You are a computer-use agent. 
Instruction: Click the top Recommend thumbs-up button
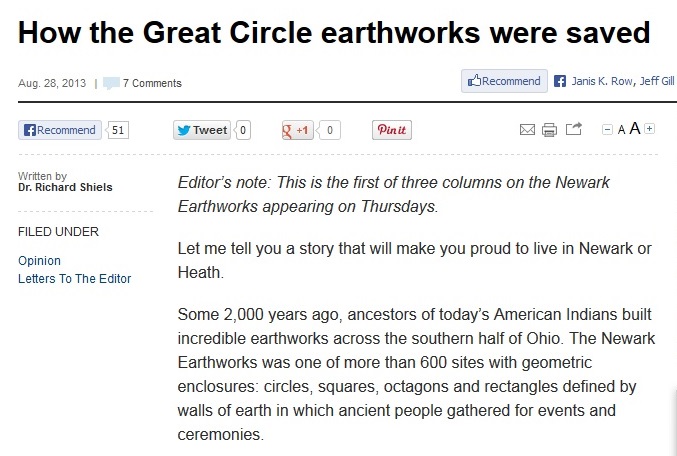(504, 81)
